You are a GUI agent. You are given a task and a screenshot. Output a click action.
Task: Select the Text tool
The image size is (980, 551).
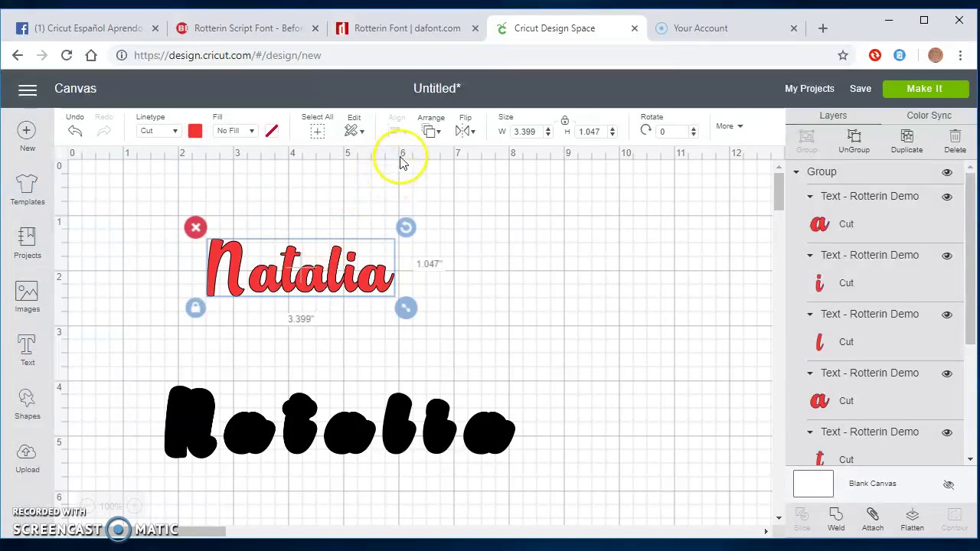point(27,344)
